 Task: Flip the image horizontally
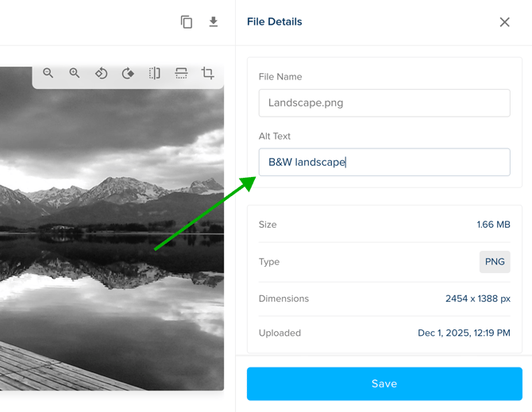coord(155,73)
